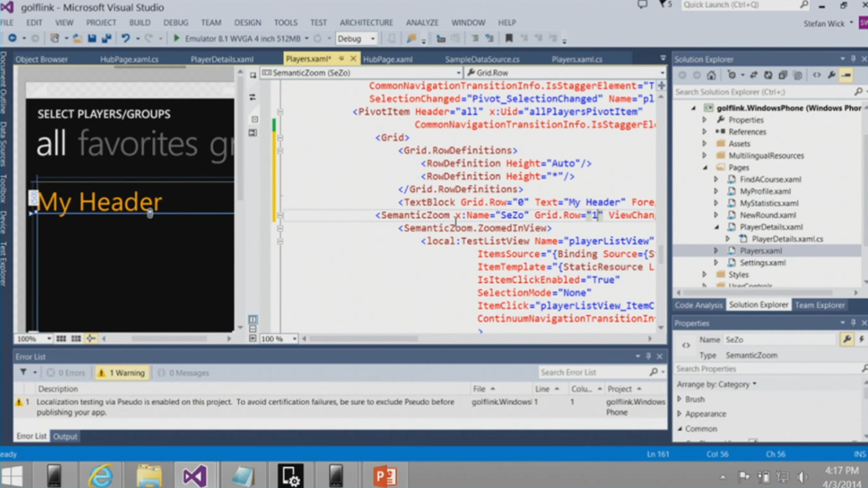Select Settings.xaml in Solution Explorer

[762, 263]
